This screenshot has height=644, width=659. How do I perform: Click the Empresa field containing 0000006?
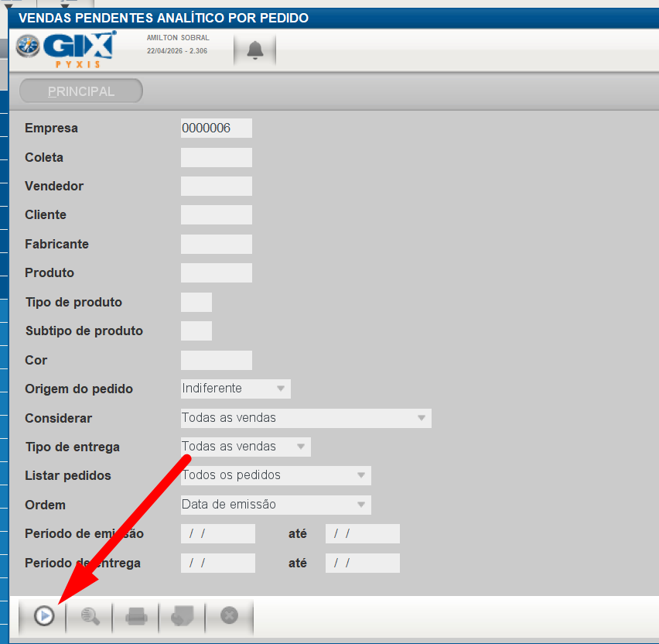point(217,128)
